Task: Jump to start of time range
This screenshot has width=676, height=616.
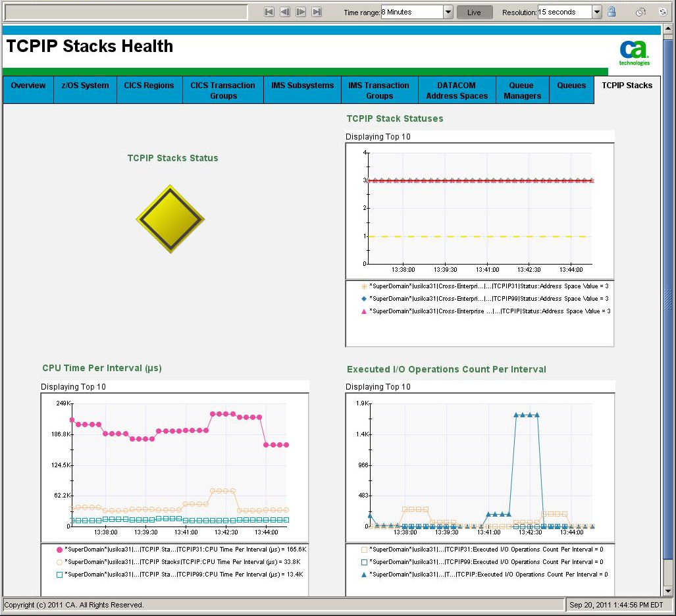Action: pos(269,12)
